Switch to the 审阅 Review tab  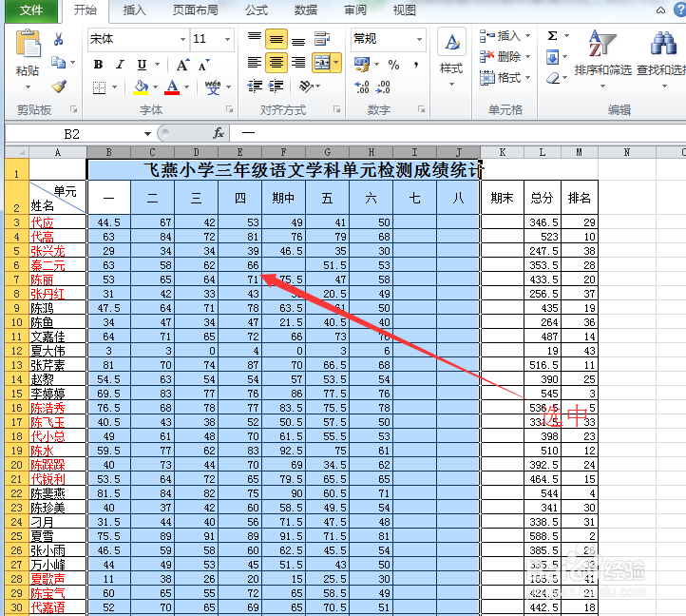click(x=354, y=10)
